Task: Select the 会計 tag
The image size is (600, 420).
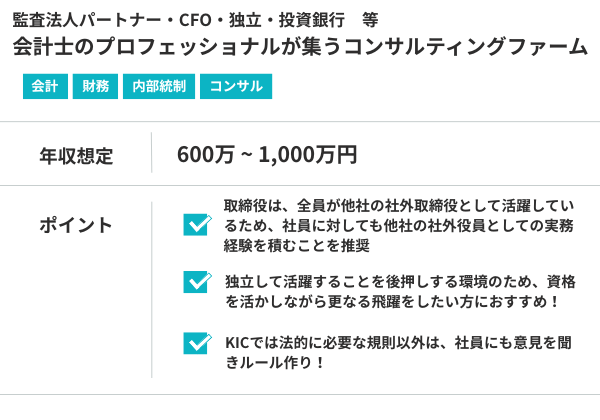Action: [43, 87]
